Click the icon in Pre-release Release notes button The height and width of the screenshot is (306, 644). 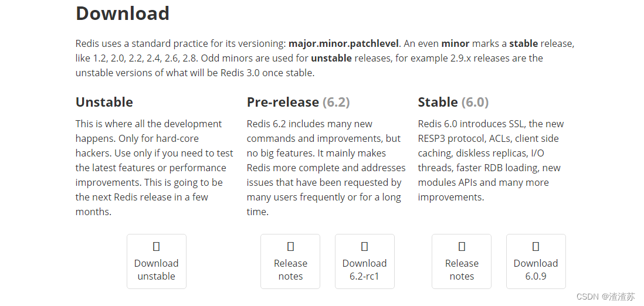290,246
